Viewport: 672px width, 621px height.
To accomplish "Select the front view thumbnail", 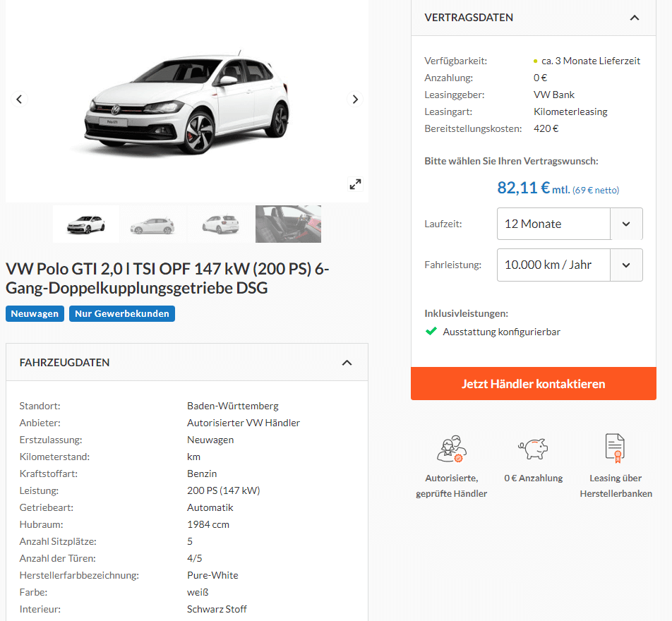I will pyautogui.click(x=86, y=224).
